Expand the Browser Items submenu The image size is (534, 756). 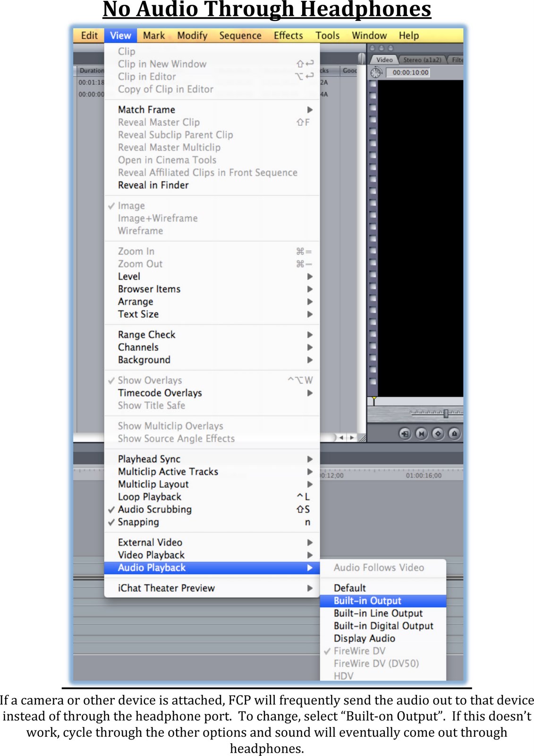[x=212, y=289]
